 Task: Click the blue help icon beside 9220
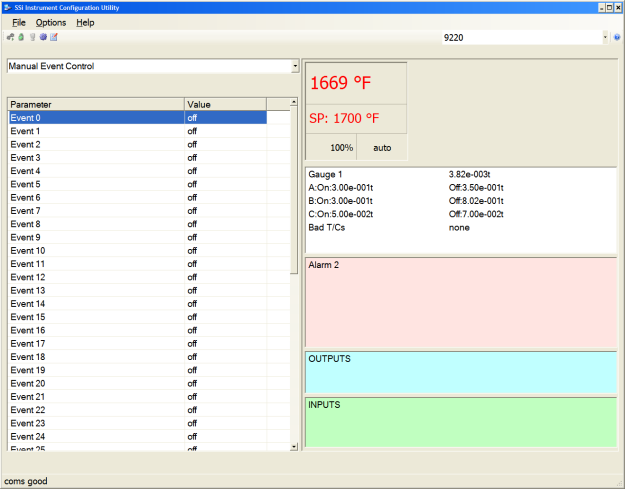617,37
